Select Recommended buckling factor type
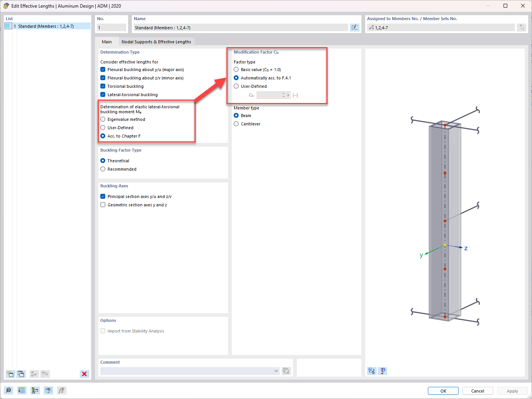 pyautogui.click(x=103, y=169)
